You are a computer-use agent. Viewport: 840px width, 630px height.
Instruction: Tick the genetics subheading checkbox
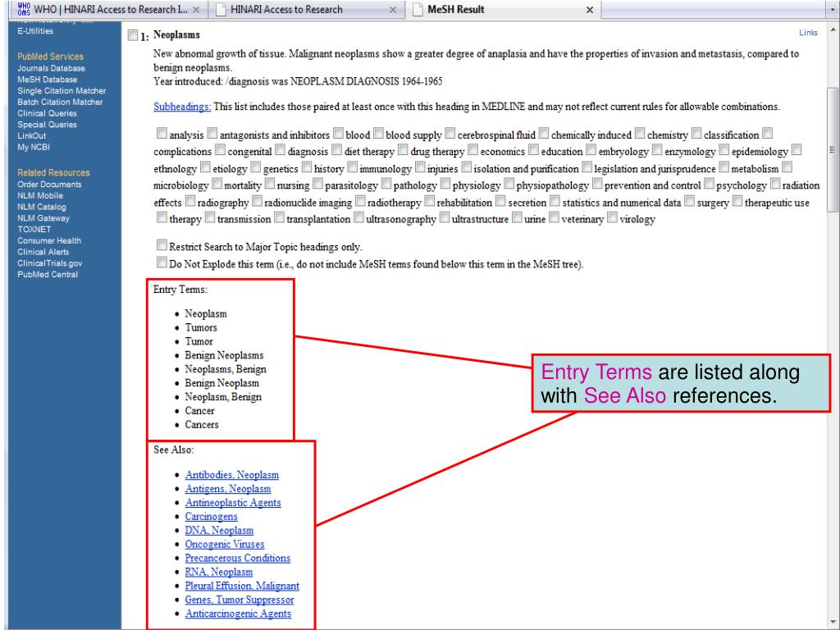(x=256, y=167)
